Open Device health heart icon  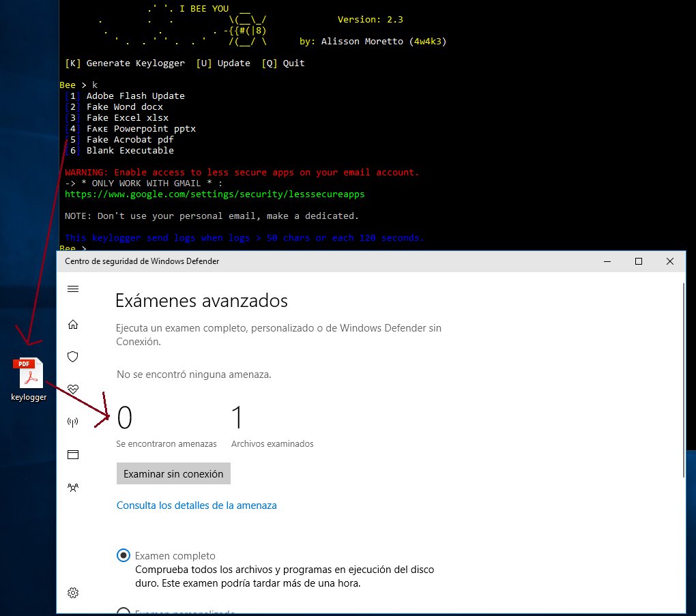73,390
